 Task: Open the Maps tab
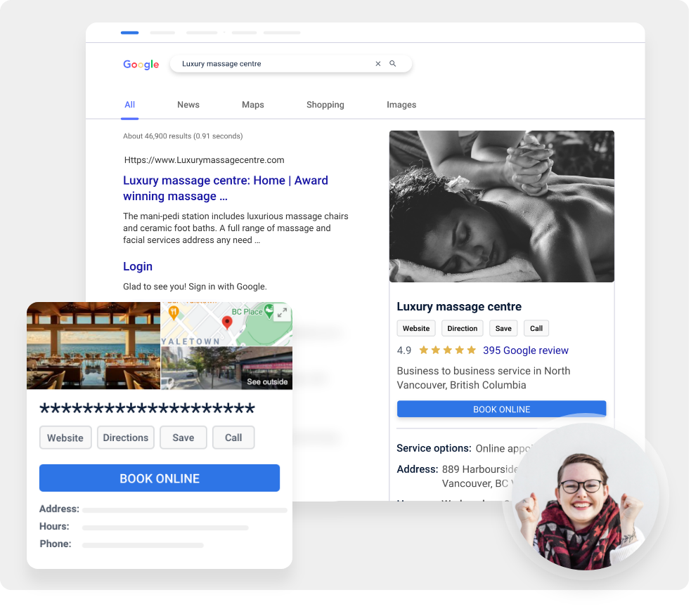(252, 105)
